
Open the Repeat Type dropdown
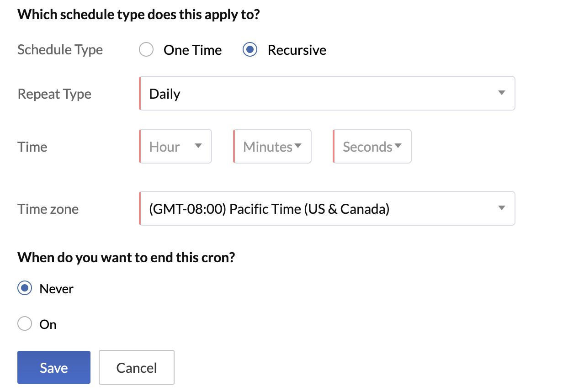pos(327,93)
